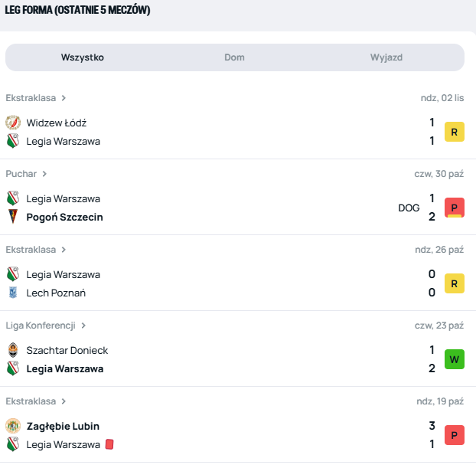This screenshot has width=476, height=468.
Task: Click the Widzew Łódź club crest
Action: [12, 123]
